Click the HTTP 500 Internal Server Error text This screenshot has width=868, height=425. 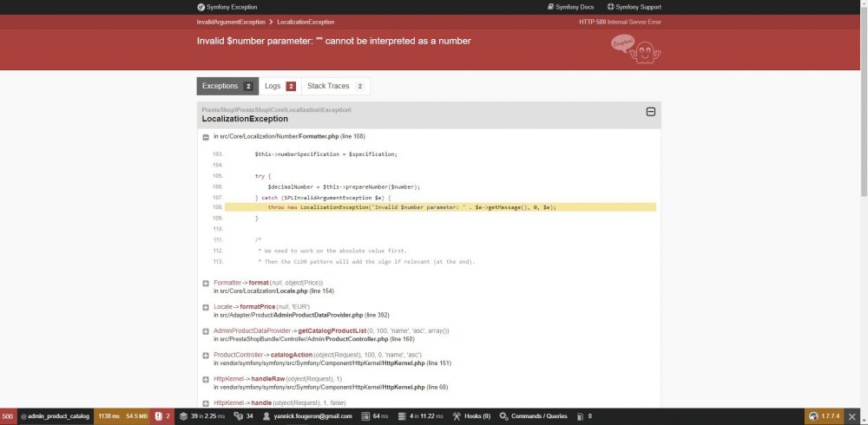click(620, 23)
